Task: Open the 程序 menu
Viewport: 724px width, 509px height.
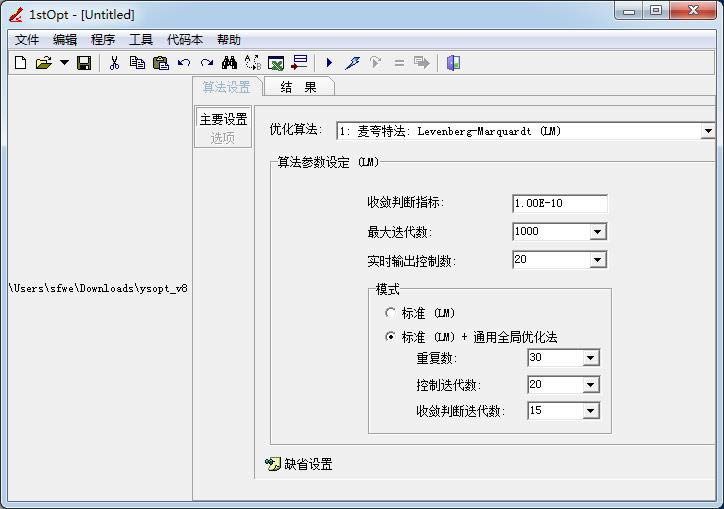Action: (103, 40)
